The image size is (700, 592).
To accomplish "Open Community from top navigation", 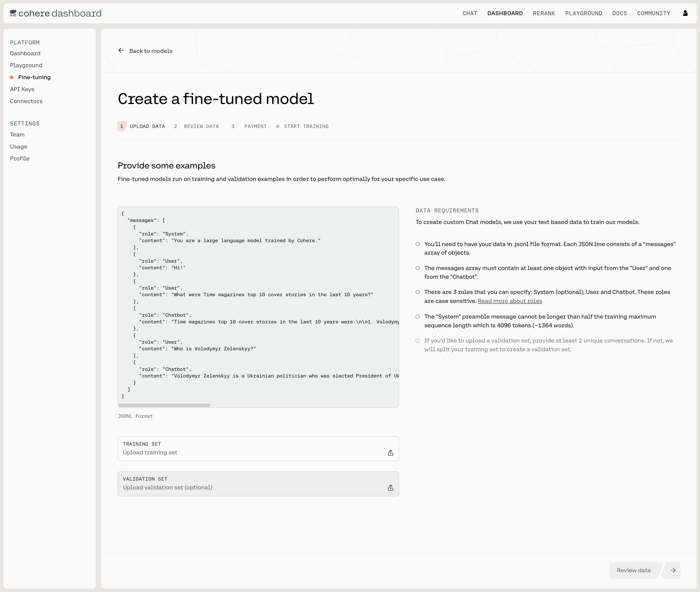I will (x=653, y=13).
